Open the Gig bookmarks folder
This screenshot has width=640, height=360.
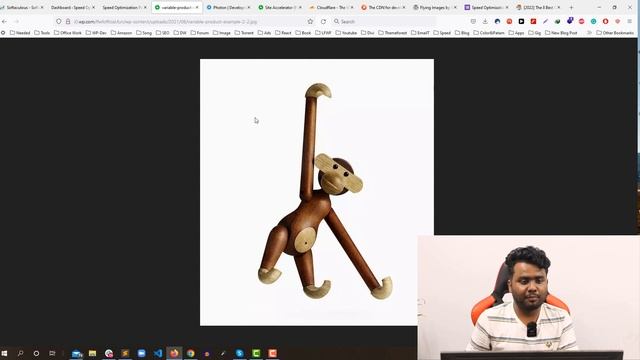[535, 33]
